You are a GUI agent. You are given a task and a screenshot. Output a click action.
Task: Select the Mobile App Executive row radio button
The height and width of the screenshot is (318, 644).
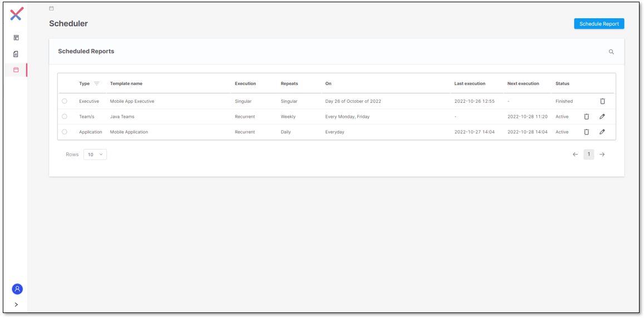pyautogui.click(x=65, y=101)
